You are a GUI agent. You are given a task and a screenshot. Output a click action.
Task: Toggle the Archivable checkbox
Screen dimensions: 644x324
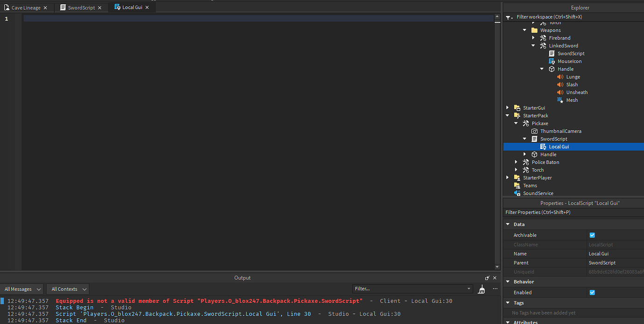pyautogui.click(x=592, y=235)
